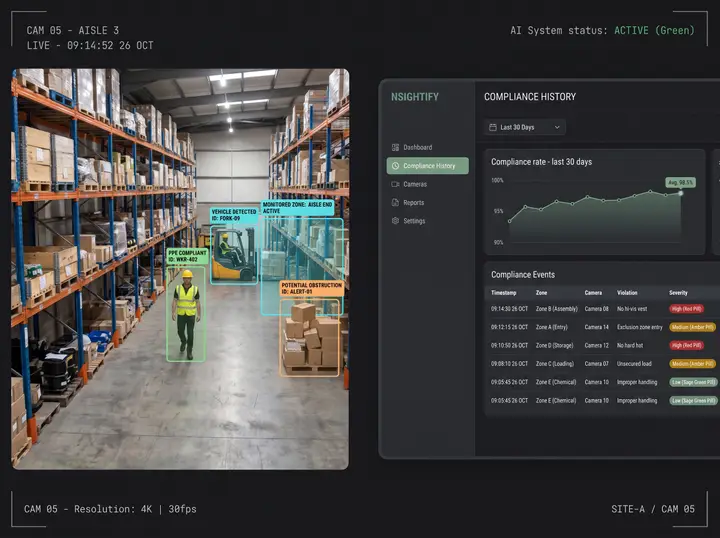Image resolution: width=720 pixels, height=538 pixels.
Task: Click timestamp '09:14:30 26 OCT'
Action: [509, 309]
